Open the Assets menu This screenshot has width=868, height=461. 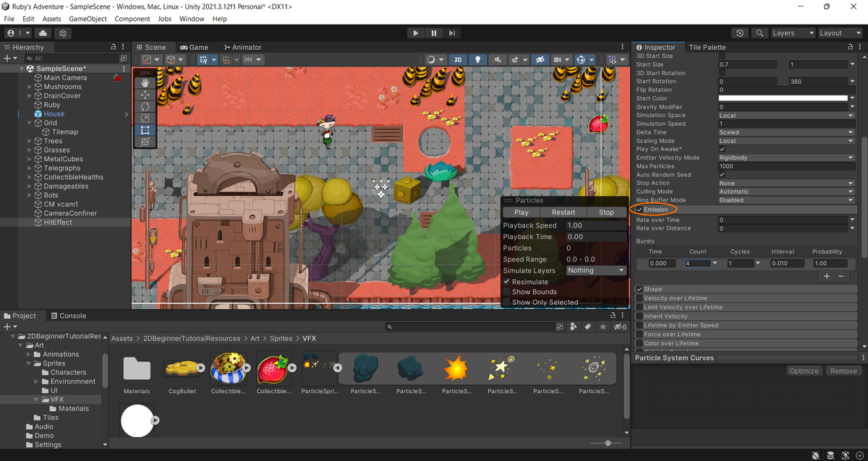coord(51,19)
